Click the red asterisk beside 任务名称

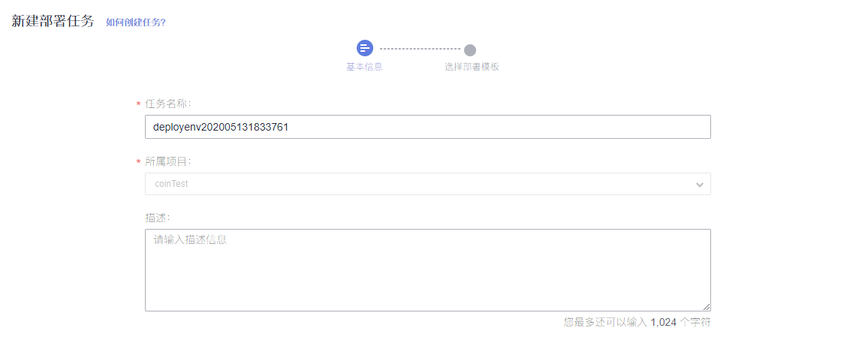tap(138, 104)
